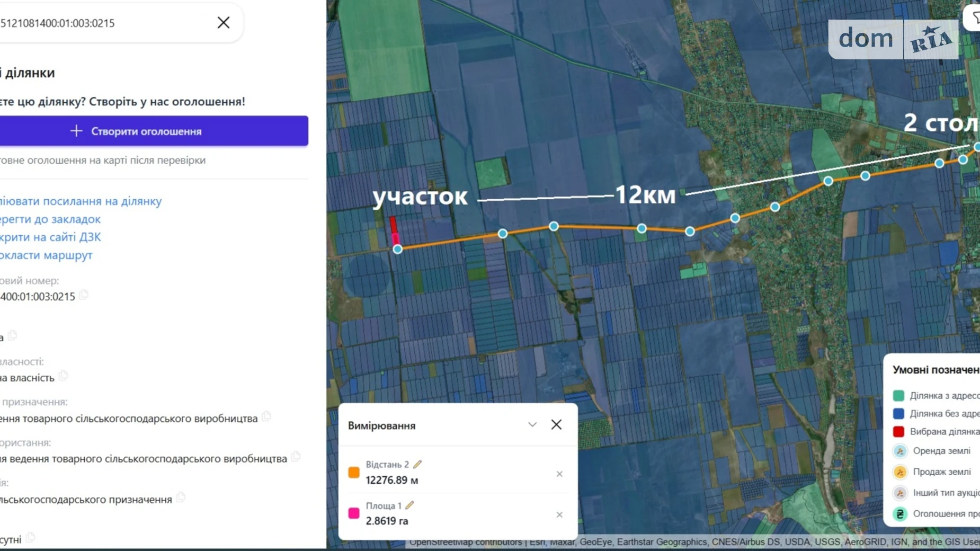Copy cadastral number 400:01:003:0215 icon

point(84,295)
